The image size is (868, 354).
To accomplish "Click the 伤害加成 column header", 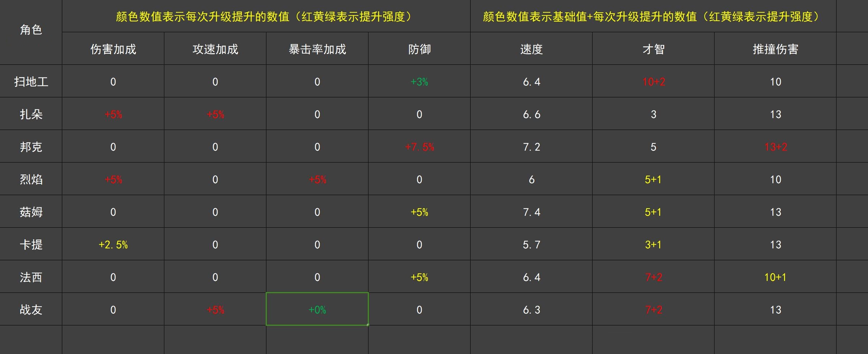I will [x=113, y=49].
